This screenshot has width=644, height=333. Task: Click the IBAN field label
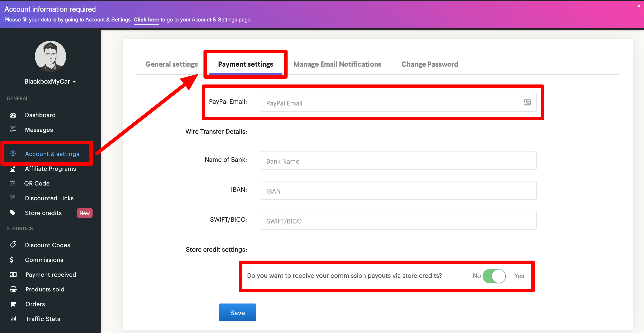(239, 190)
